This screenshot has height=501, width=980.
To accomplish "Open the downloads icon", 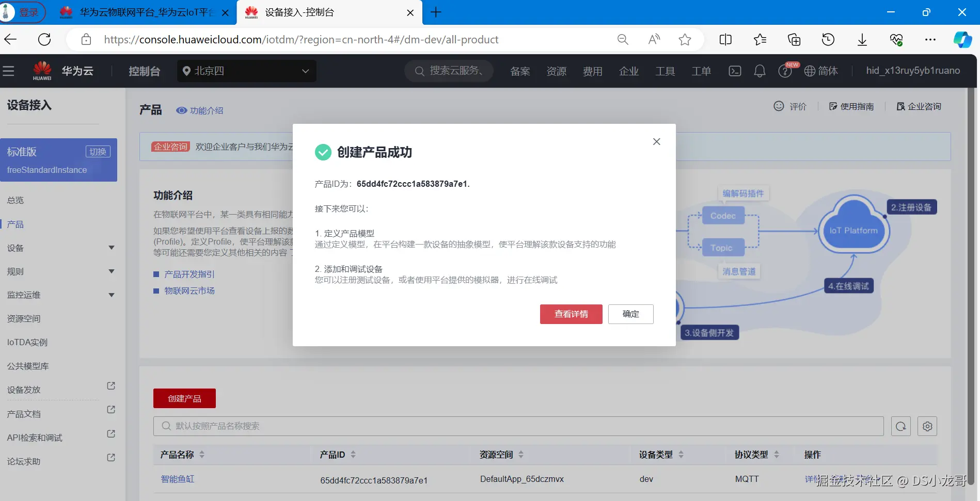I will (x=862, y=39).
